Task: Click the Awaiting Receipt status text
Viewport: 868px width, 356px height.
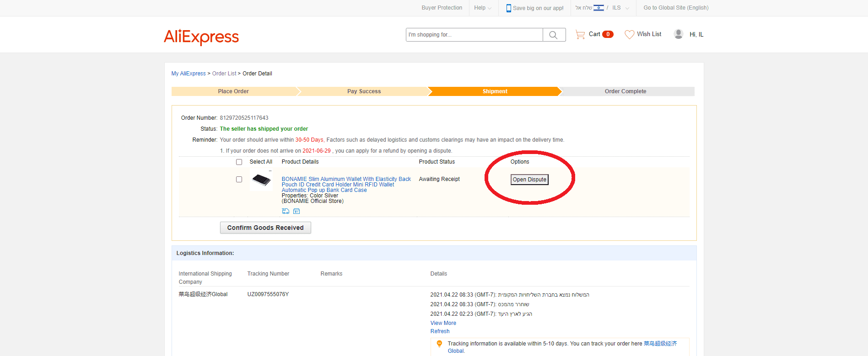Action: click(x=439, y=179)
